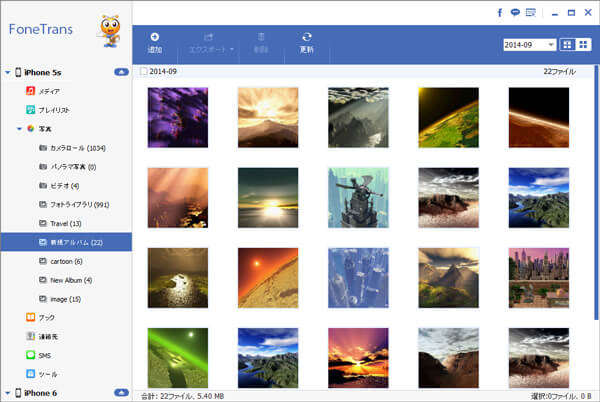This screenshot has height=402, width=600.
Task: Collapse the iPhone 5s device tree
Action: pos(7,72)
